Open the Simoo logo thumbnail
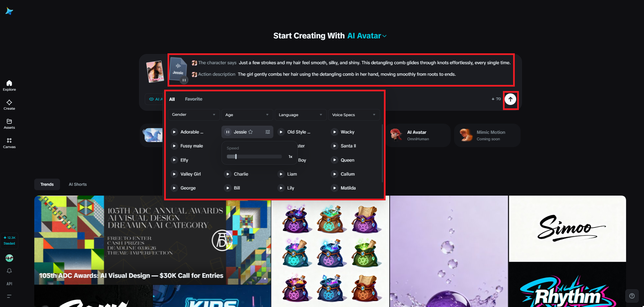Screen dimensions: 644x307 [x=567, y=229]
